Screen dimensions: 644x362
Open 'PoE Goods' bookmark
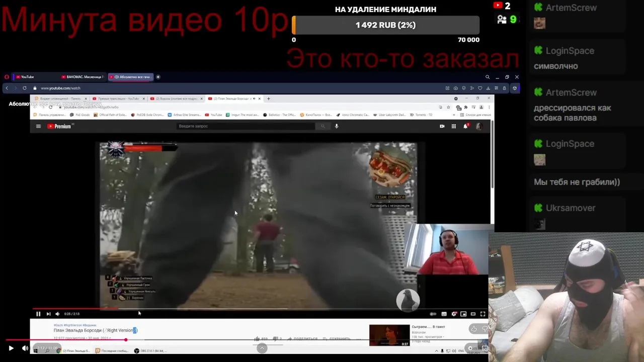(80, 115)
